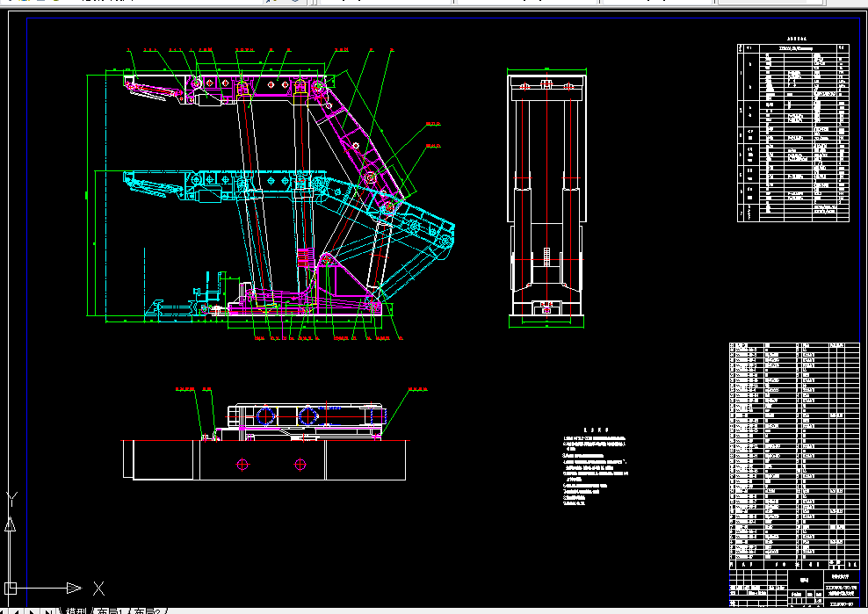Jump to the first layout tab arrow
The width and height of the screenshot is (868, 614).
(x=3, y=611)
